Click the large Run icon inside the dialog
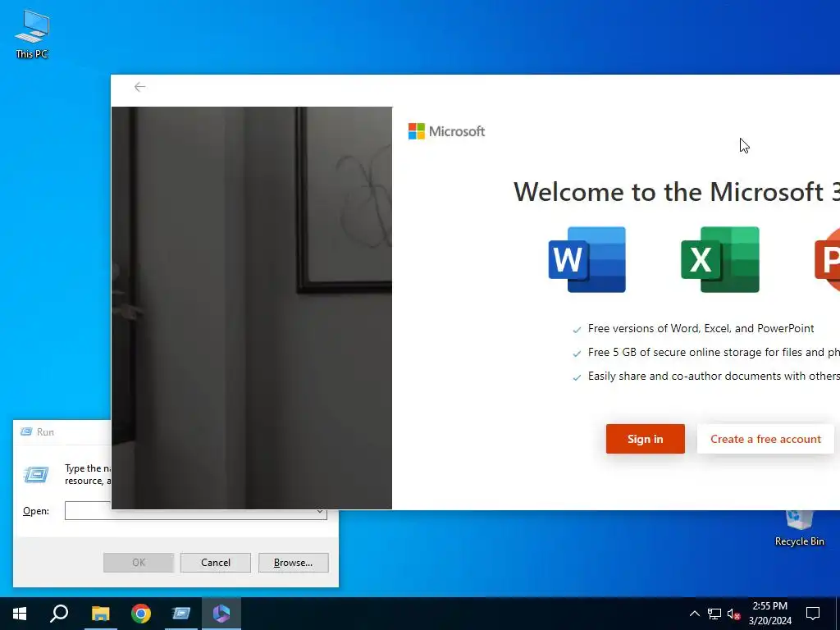 click(x=36, y=474)
